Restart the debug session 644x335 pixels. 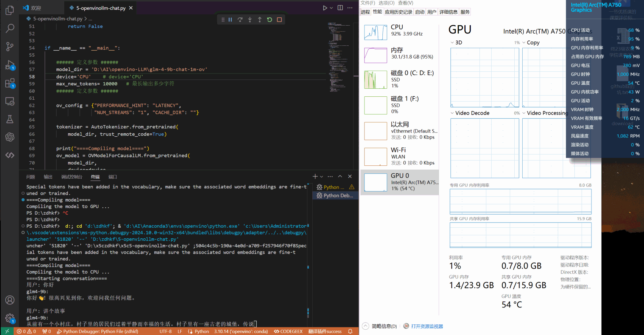[269, 20]
